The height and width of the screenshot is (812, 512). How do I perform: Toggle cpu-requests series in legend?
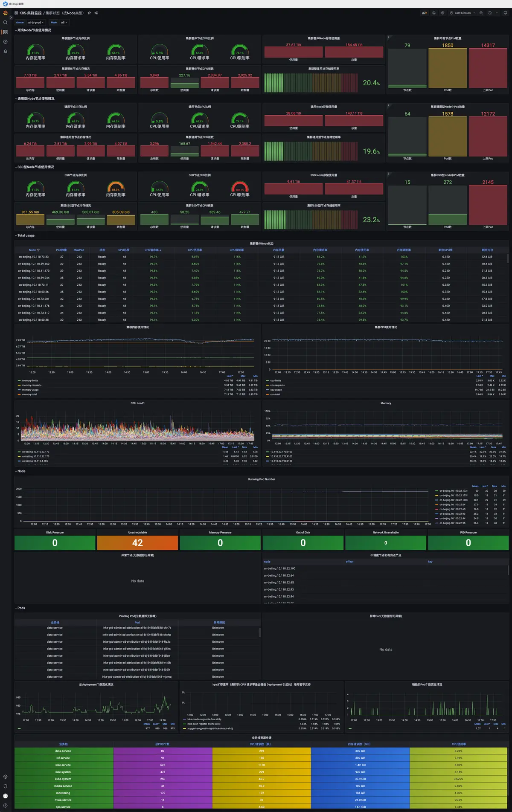[x=277, y=385]
